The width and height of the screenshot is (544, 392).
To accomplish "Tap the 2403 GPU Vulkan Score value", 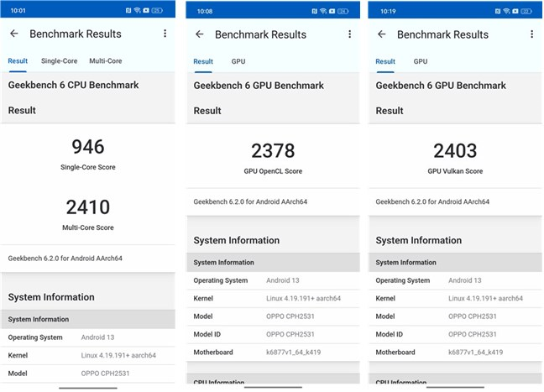I will [x=455, y=150].
